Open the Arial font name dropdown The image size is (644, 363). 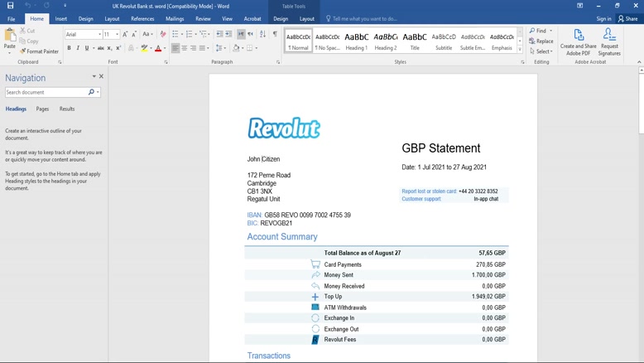pyautogui.click(x=99, y=35)
